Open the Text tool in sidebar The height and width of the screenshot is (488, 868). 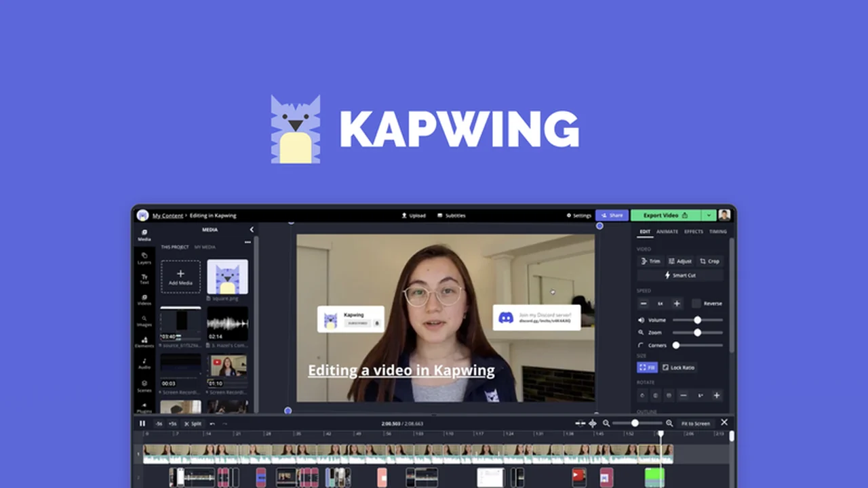click(x=144, y=279)
